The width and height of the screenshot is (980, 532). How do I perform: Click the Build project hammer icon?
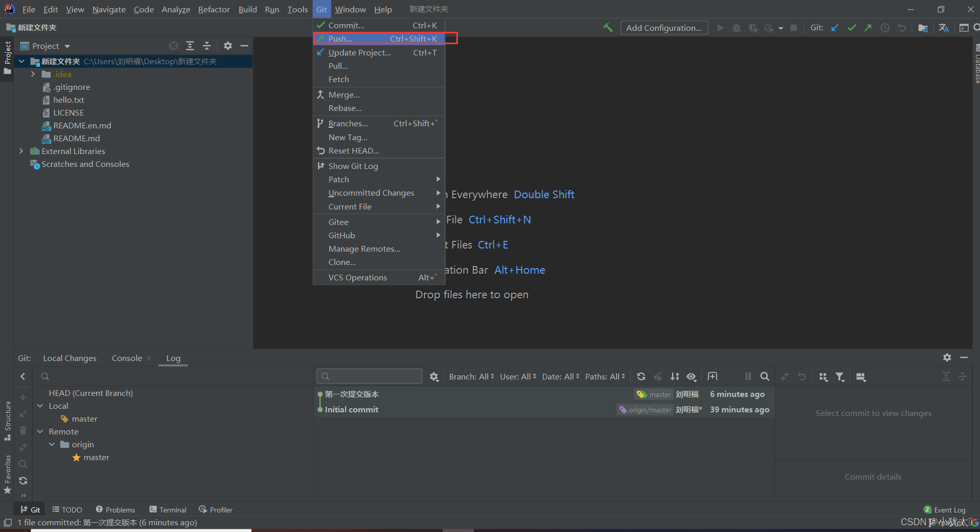(608, 28)
